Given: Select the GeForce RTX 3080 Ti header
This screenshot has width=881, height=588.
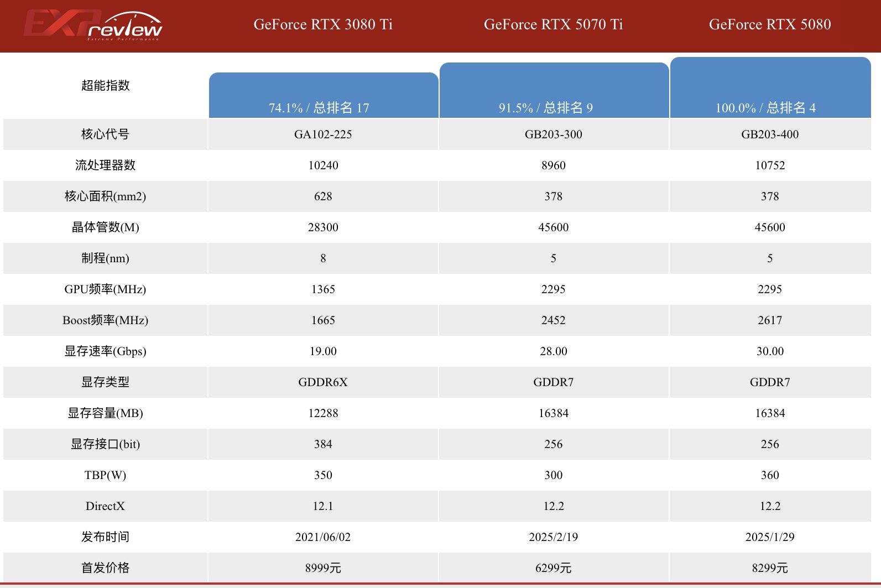Looking at the screenshot, I should pos(323,24).
